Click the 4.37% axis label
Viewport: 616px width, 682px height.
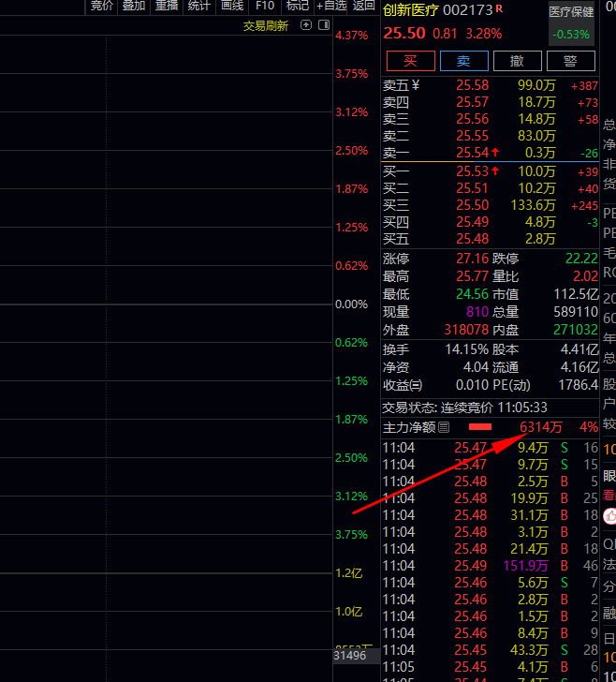pyautogui.click(x=352, y=36)
